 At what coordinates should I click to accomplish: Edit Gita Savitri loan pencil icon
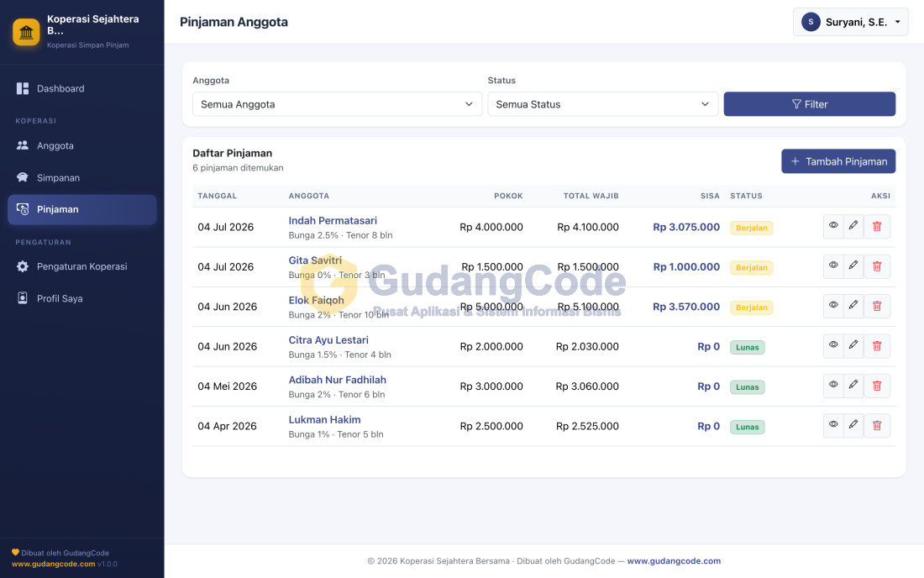[x=853, y=266]
